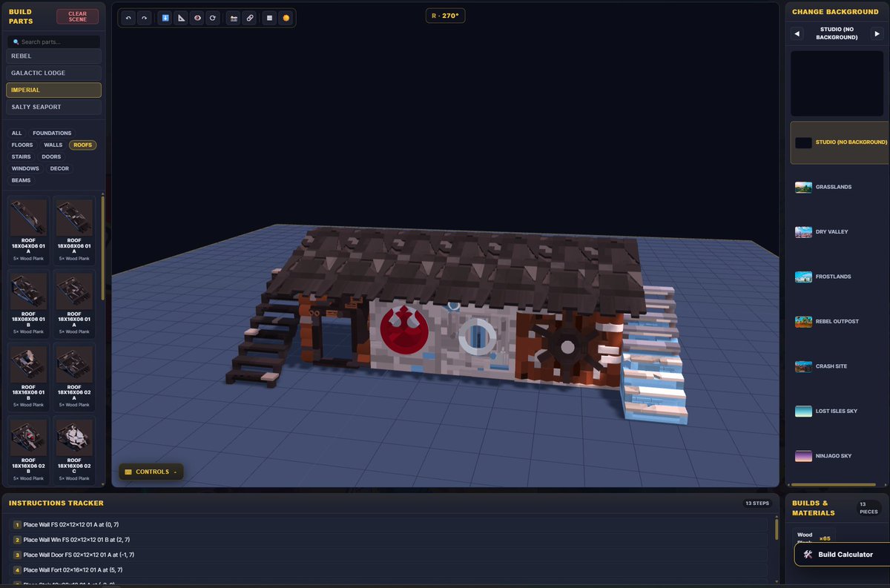Click the Imperial cog emblem on the wall
The height and width of the screenshot is (588, 890).
click(567, 346)
